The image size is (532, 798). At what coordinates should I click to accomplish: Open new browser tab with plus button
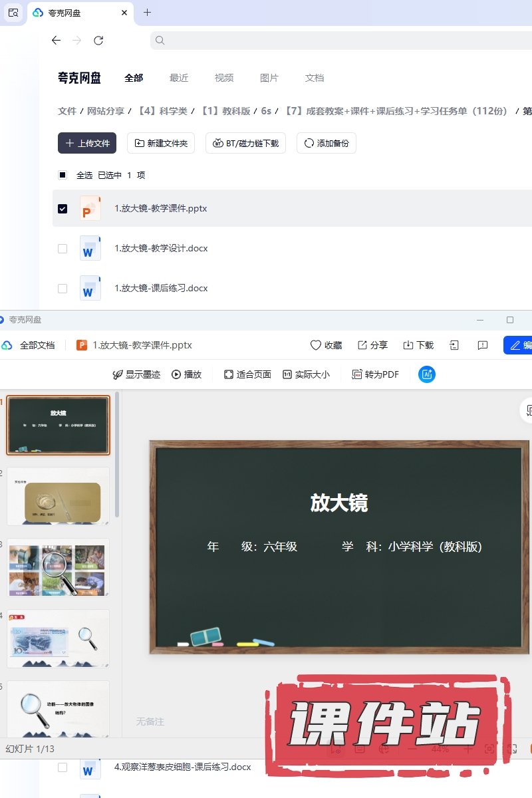[x=148, y=13]
